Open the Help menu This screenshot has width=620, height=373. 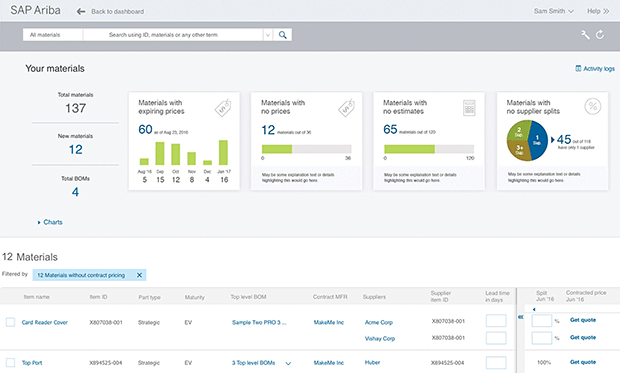[x=598, y=11]
